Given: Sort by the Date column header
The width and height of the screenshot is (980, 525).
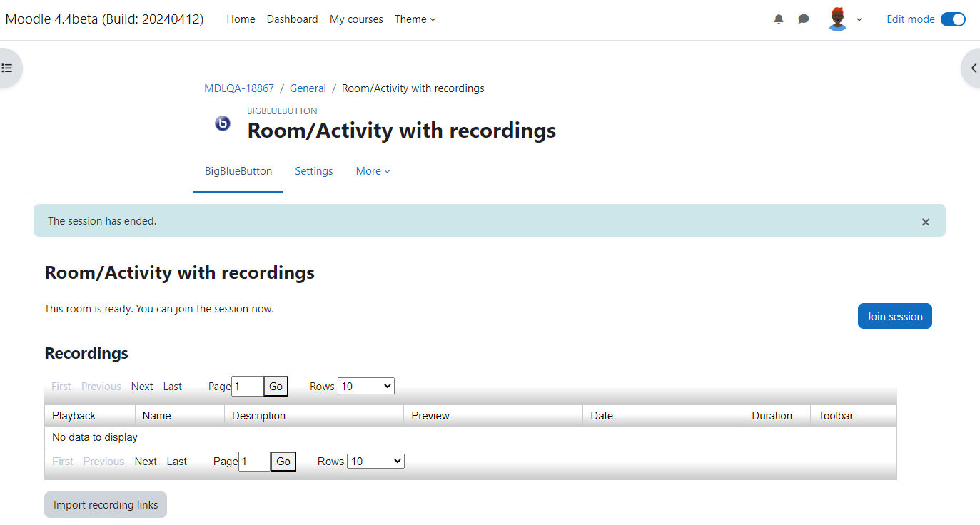Looking at the screenshot, I should click(x=664, y=416).
